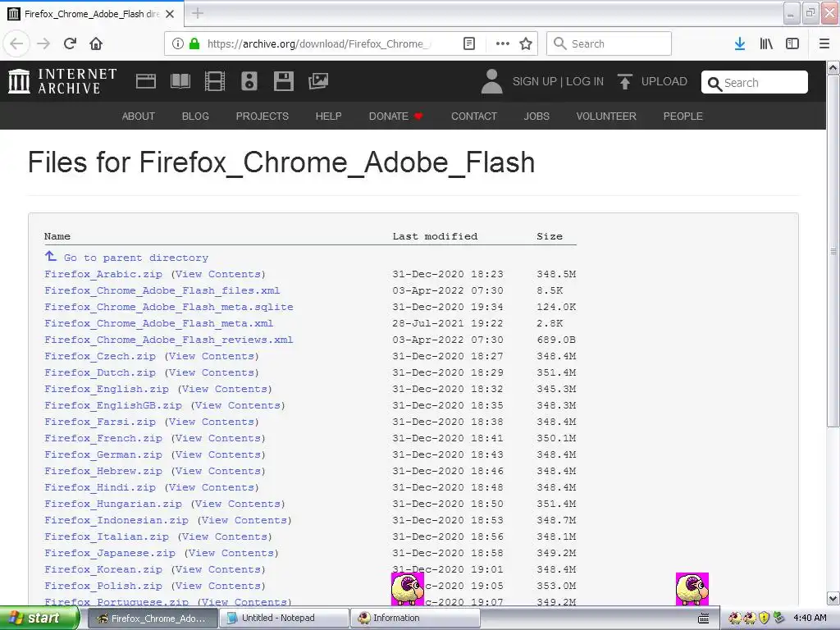Open JOBS in the archive nav
Screen dimensions: 840x630
[536, 116]
